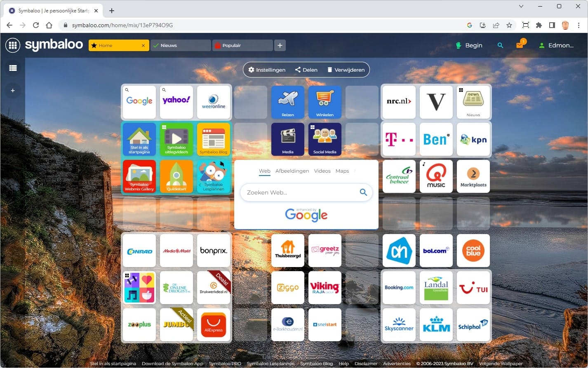Launch the Quickstart tile
Viewport: 588px width, 368px height.
point(176,176)
